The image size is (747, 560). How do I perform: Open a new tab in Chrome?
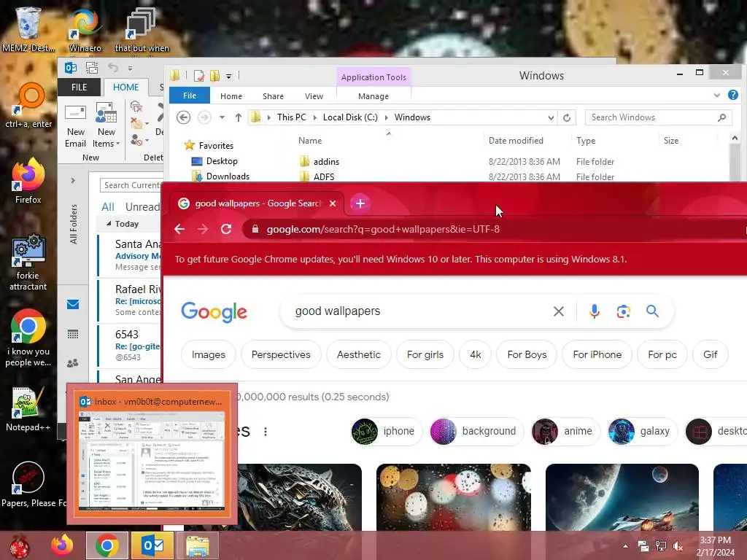[x=360, y=203]
